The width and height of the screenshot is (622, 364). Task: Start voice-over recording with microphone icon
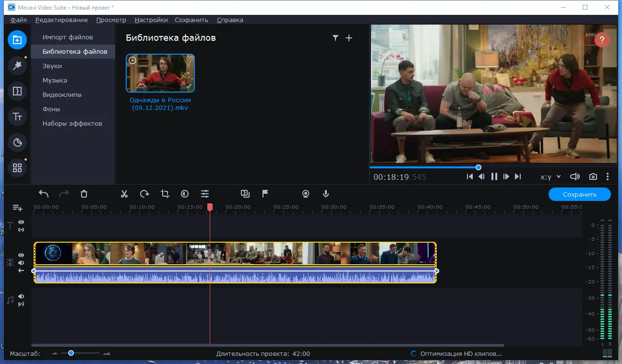[326, 194]
